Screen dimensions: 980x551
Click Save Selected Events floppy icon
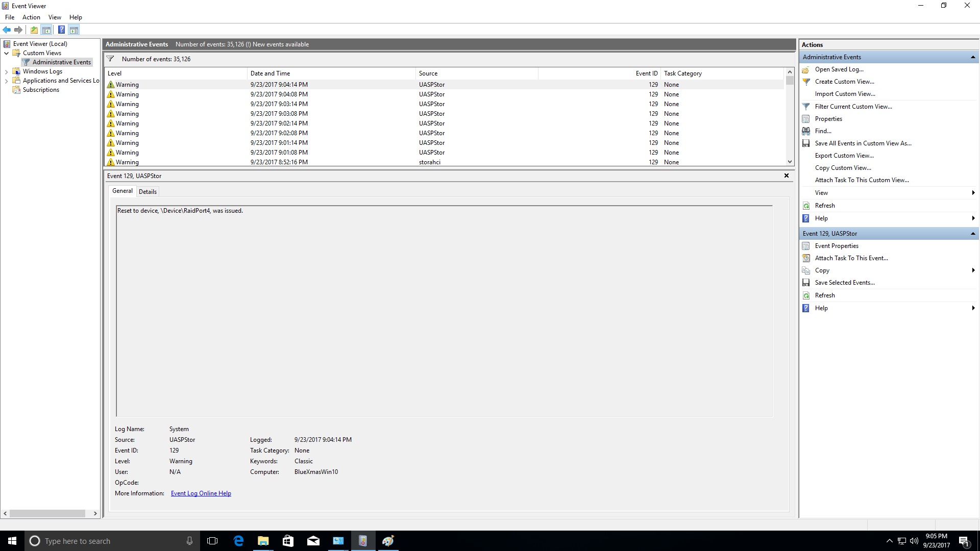[806, 283]
